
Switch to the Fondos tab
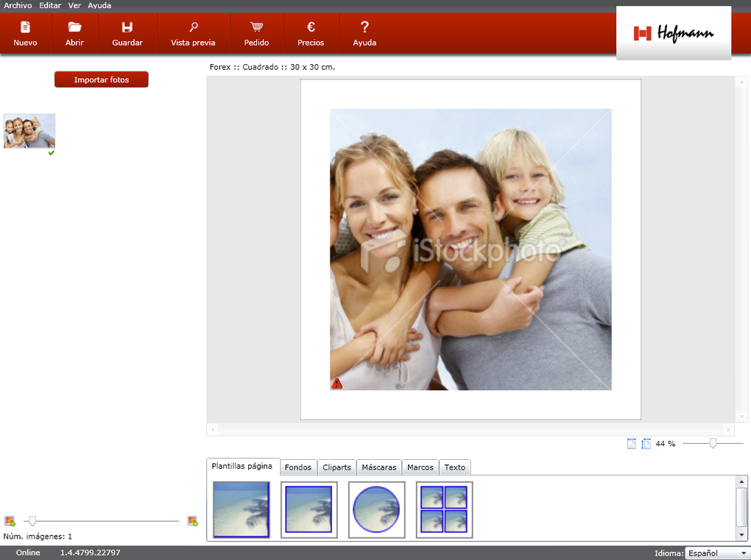[x=298, y=467]
